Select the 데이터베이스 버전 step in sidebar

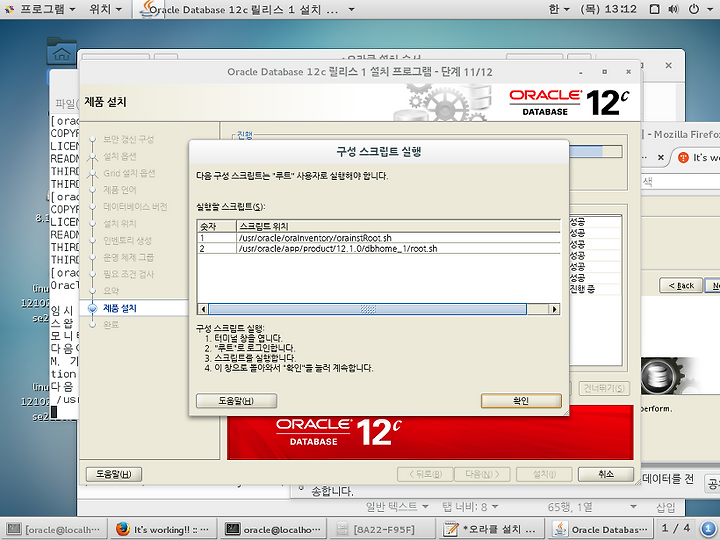click(x=135, y=207)
